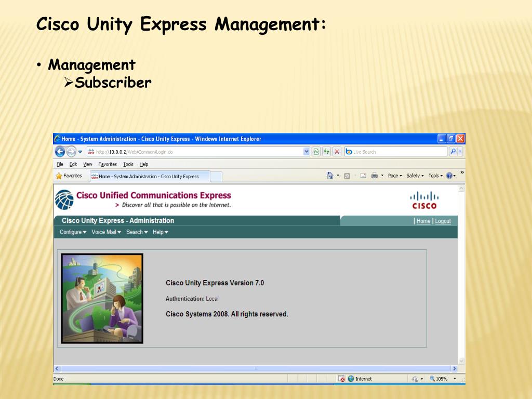The width and height of the screenshot is (532, 399).
Task: Open the File menu
Action: coord(60,164)
